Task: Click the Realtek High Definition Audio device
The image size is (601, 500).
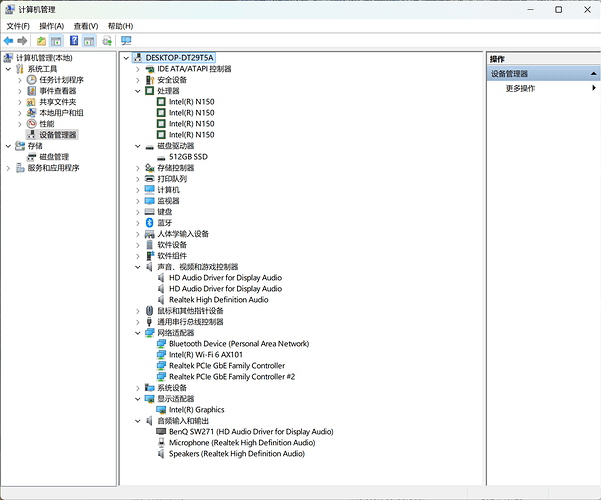Action: [x=218, y=300]
